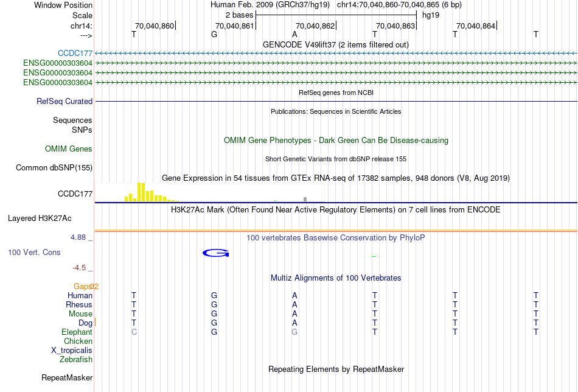Click the blue CCDC177 gene label in GENCODE track
The width and height of the screenshot is (578, 392).
click(75, 54)
